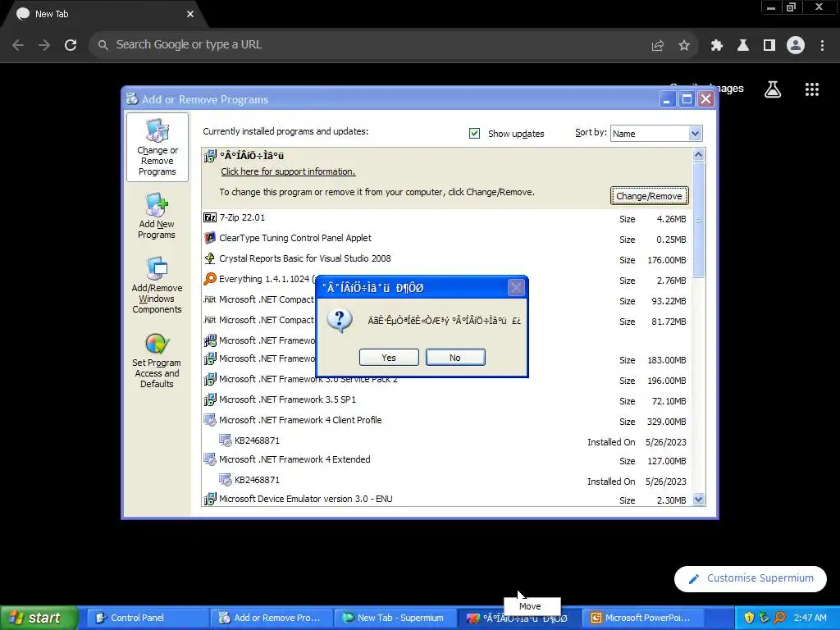
Task: Click the Search Labs flask icon on page
Action: (773, 89)
